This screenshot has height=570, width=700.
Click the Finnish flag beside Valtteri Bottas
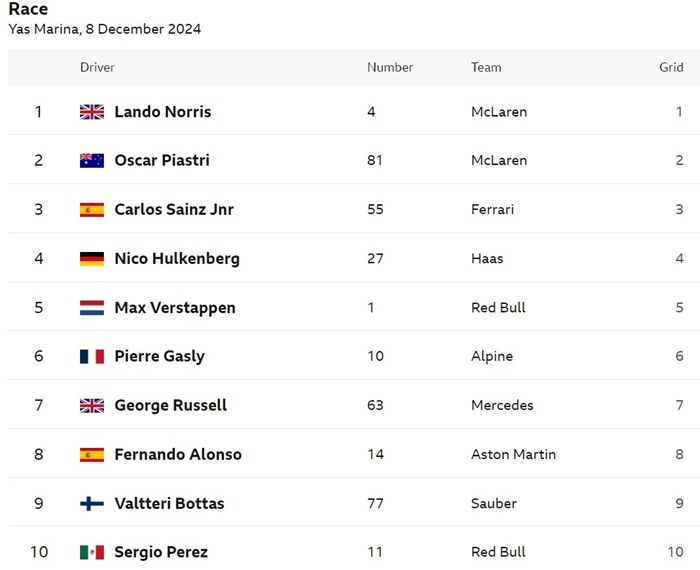pos(92,504)
